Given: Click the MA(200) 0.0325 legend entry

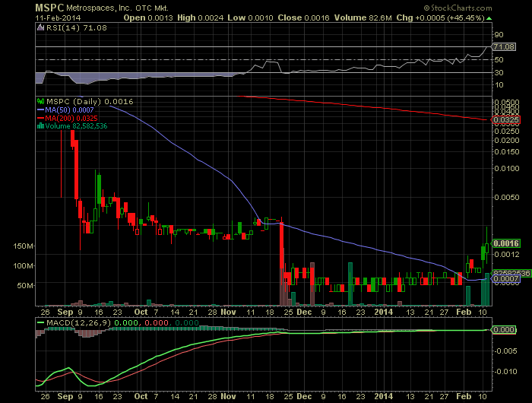Looking at the screenshot, I should 67,118.
